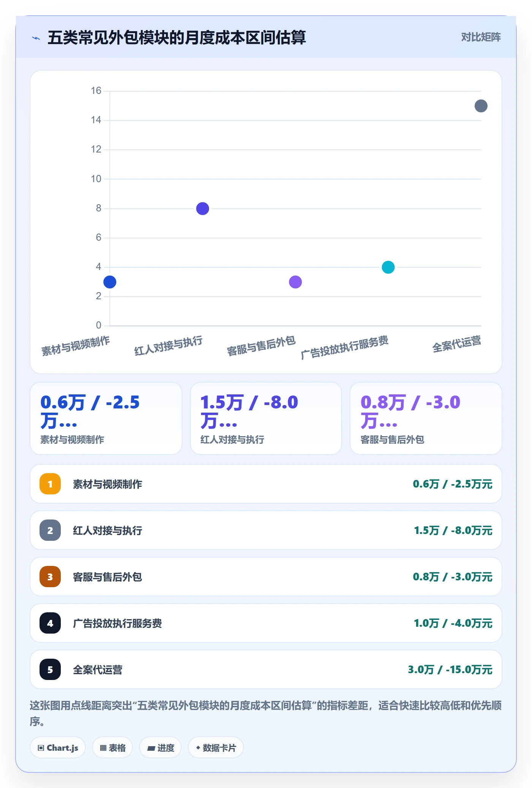532x788 pixels.
Task: Click the dark number 4 badge
Action: [50, 623]
